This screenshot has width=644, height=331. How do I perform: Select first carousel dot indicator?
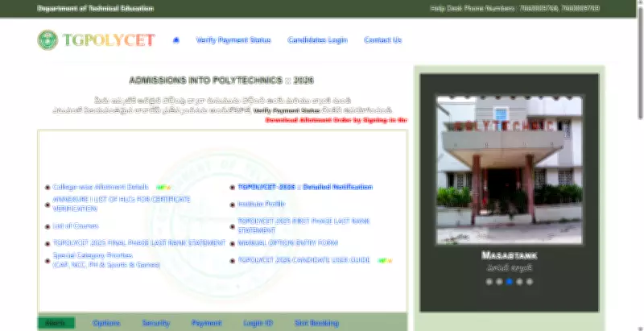pos(489,282)
